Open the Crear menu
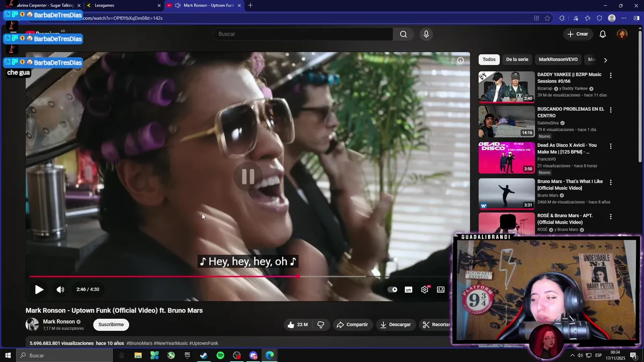This screenshot has width=644, height=362. (578, 34)
